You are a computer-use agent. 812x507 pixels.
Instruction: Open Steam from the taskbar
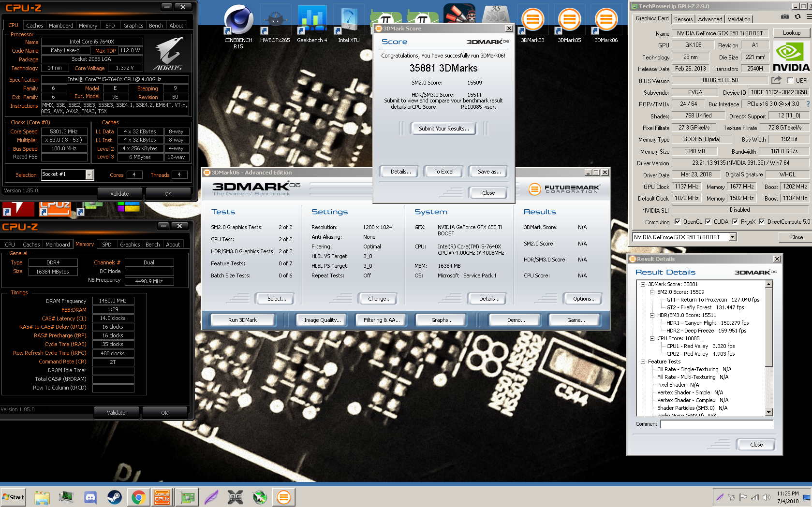point(115,497)
